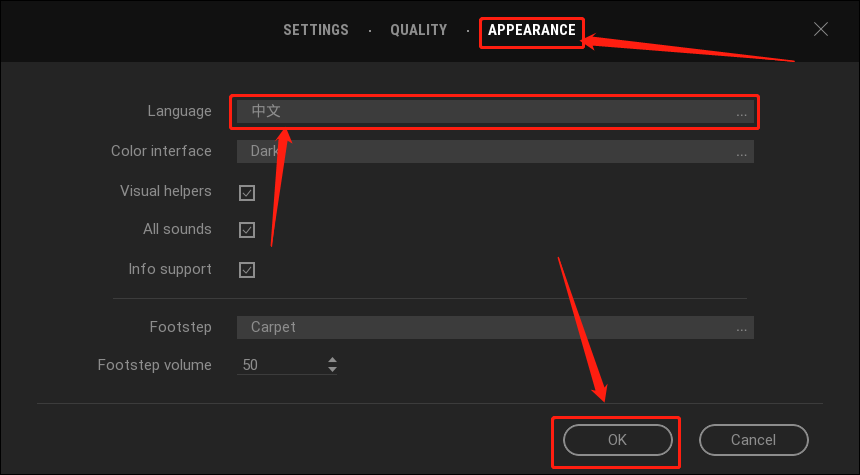Viewport: 860px width, 475px height.
Task: Close the settings dialog with the X
Action: tap(821, 29)
